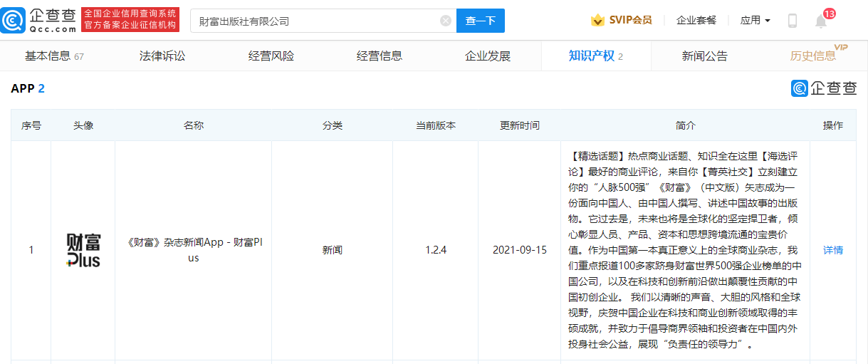Open the 企业套餐 link

(696, 21)
